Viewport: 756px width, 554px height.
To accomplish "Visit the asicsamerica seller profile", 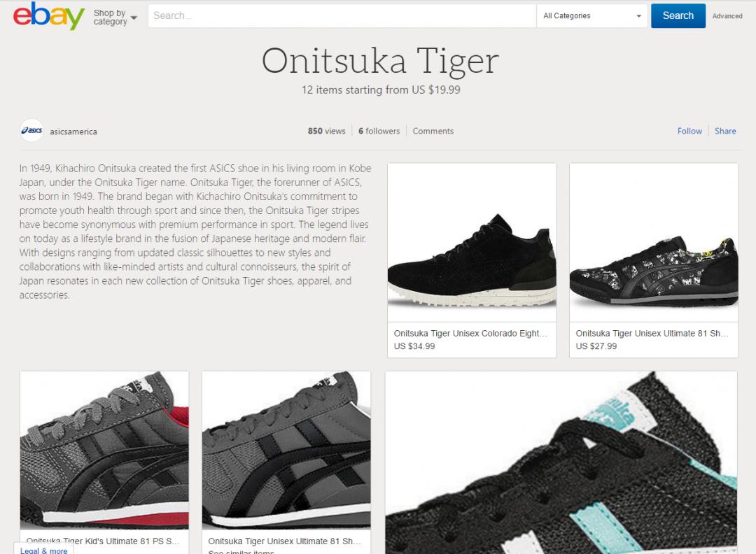I will coord(73,132).
